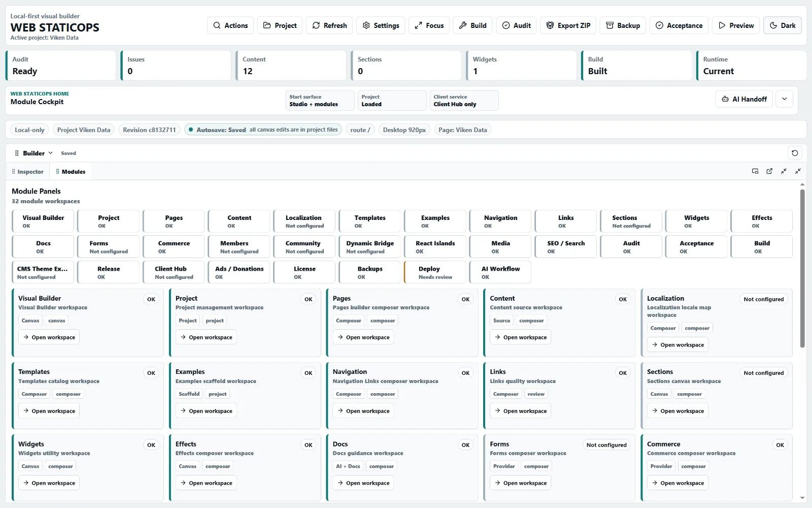Click the Refresh toolbar button
The image size is (812, 508).
tap(329, 25)
